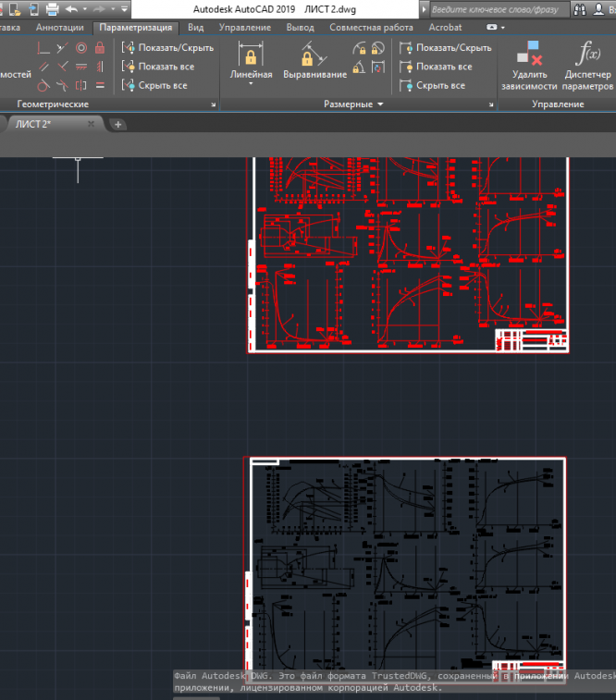Expand the Размерные panel dropdown
This screenshot has height=700, width=616.
[x=380, y=104]
